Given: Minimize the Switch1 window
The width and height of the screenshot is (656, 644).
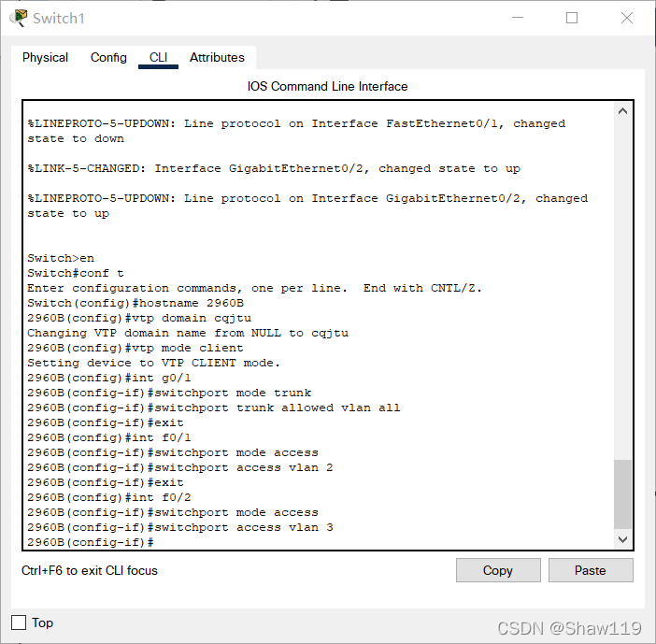Looking at the screenshot, I should pos(518,18).
